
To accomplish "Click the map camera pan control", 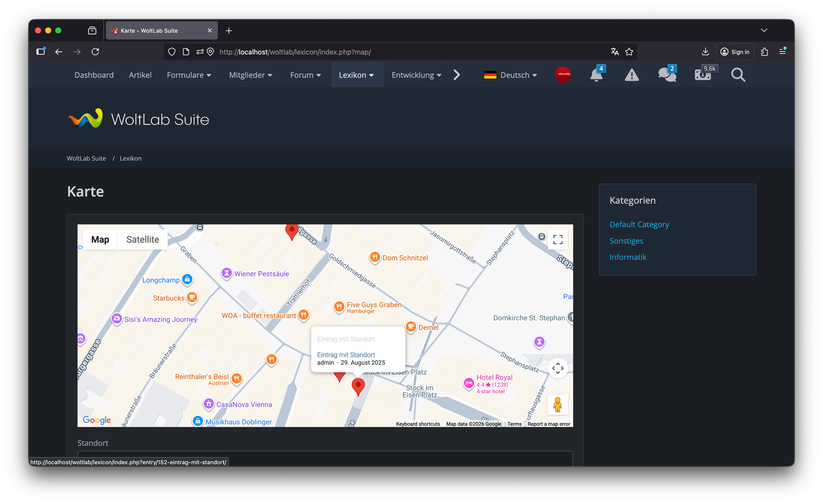I will coord(558,368).
